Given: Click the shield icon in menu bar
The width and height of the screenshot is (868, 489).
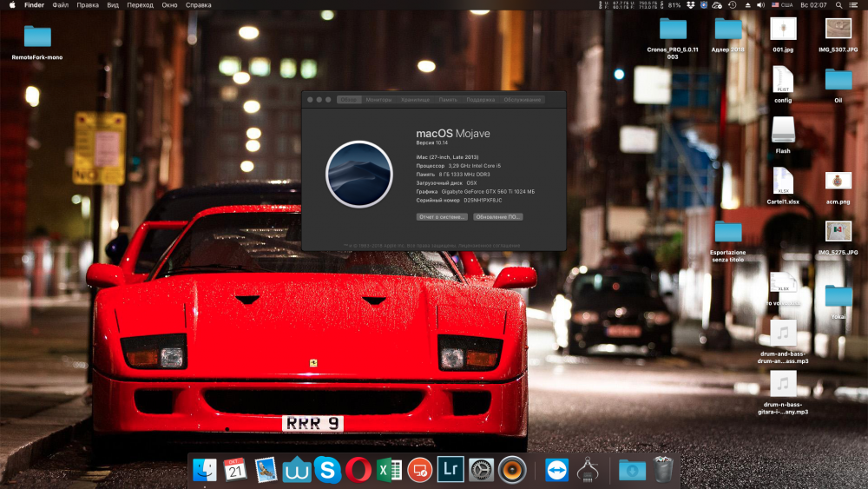Looking at the screenshot, I should (x=704, y=5).
